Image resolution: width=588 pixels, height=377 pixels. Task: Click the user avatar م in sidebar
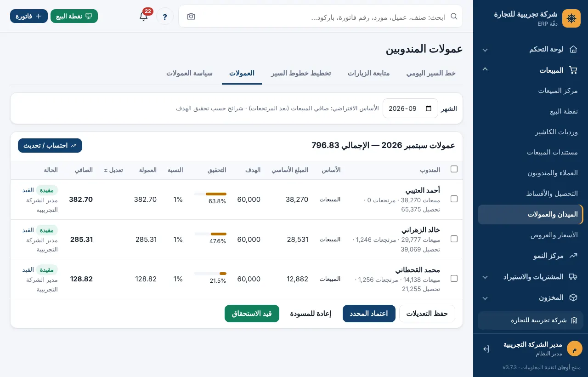pyautogui.click(x=575, y=348)
